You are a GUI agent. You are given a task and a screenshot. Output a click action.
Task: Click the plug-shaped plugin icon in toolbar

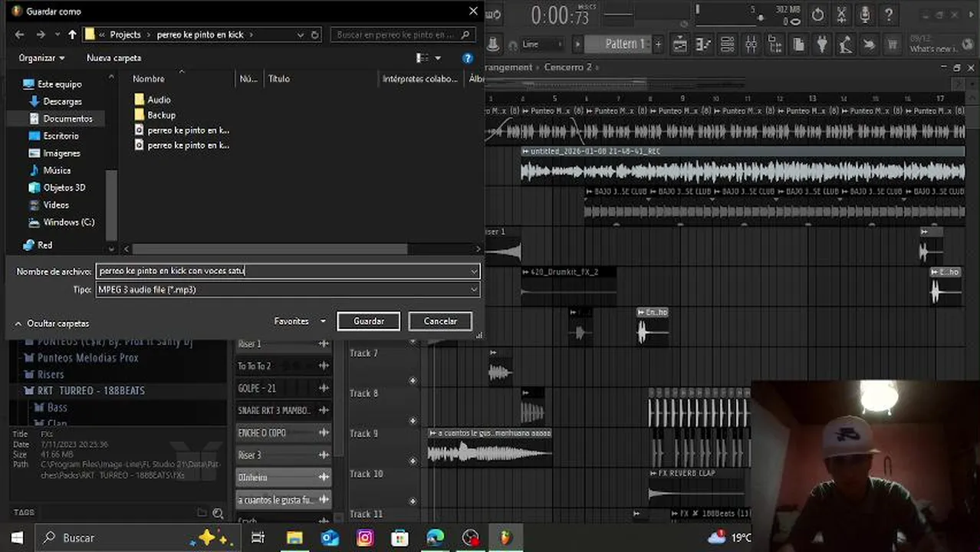[x=822, y=44]
